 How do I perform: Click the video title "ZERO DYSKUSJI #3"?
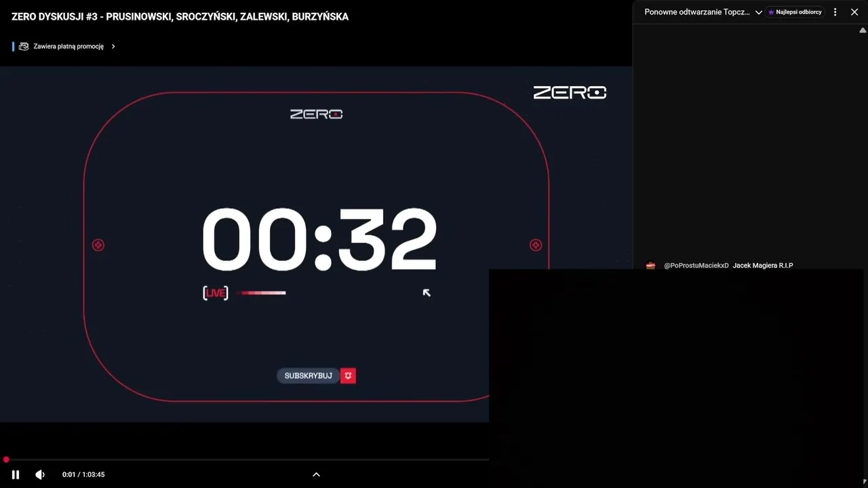point(180,17)
